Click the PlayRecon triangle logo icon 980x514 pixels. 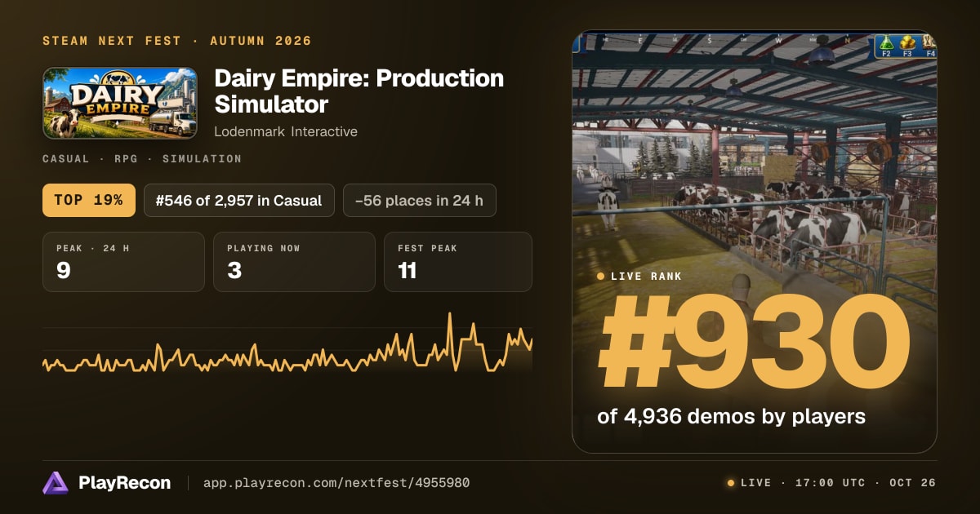(56, 483)
